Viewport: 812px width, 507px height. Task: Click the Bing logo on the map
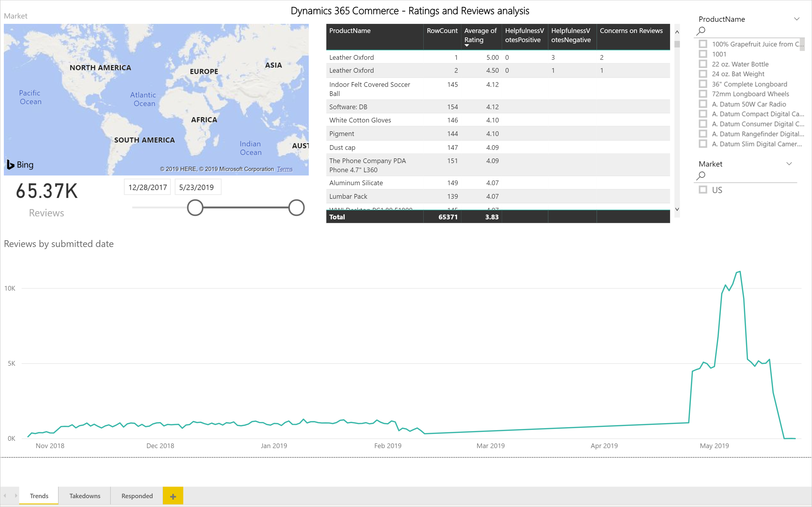click(20, 165)
